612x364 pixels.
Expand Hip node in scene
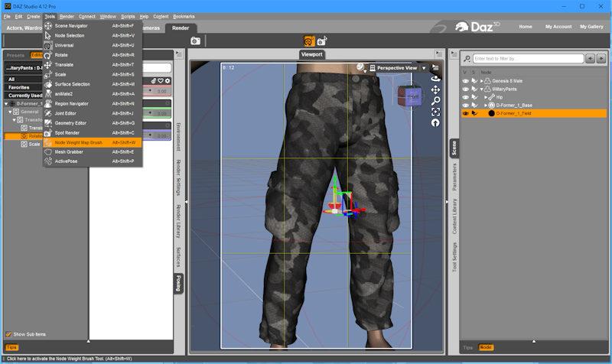tap(486, 97)
